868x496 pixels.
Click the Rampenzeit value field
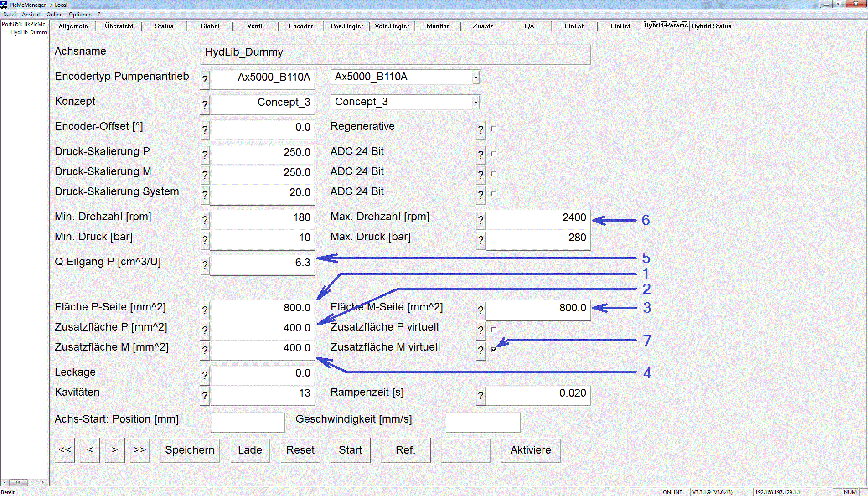[x=538, y=396]
